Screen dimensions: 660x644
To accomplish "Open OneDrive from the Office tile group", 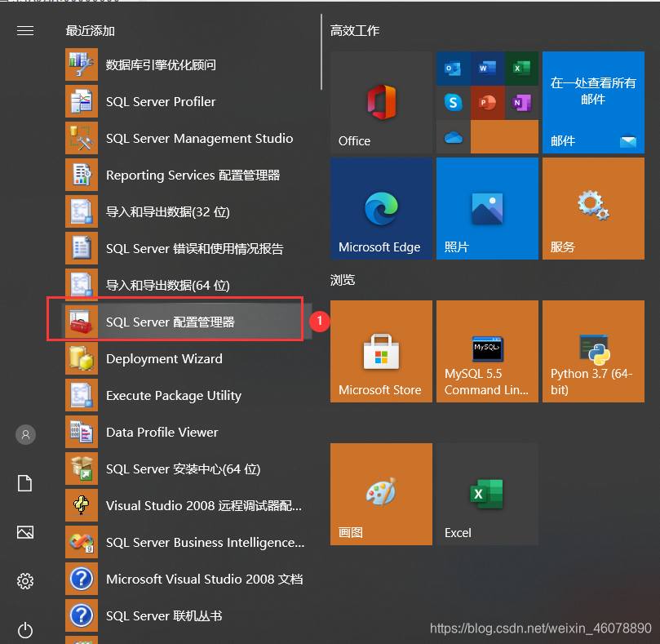I will [454, 137].
